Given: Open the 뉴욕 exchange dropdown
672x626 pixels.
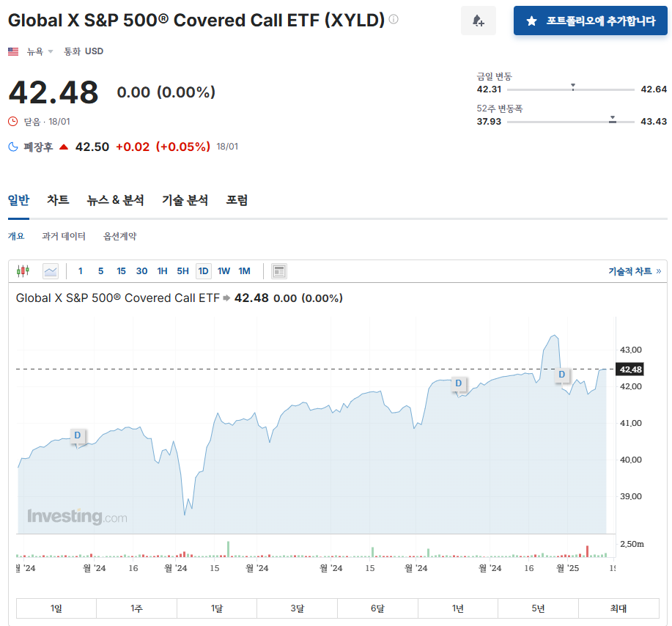Looking at the screenshot, I should [x=35, y=51].
